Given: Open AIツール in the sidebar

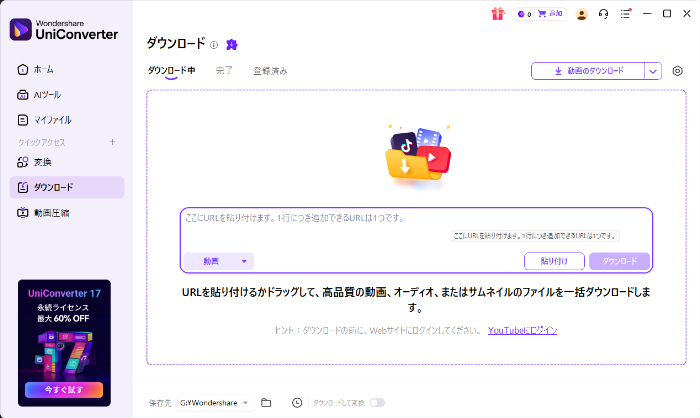Looking at the screenshot, I should [x=67, y=95].
